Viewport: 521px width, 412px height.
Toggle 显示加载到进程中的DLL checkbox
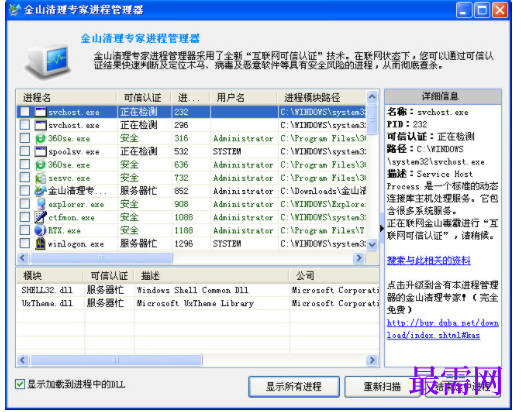coord(20,384)
